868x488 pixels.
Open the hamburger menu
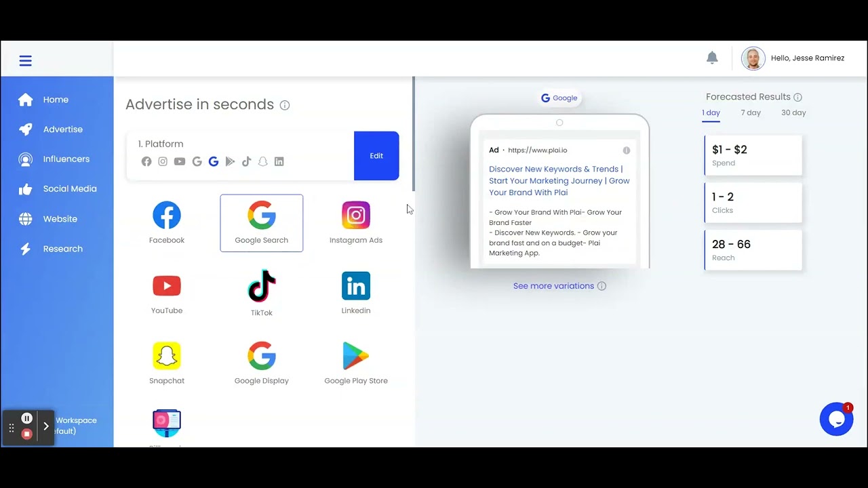26,61
